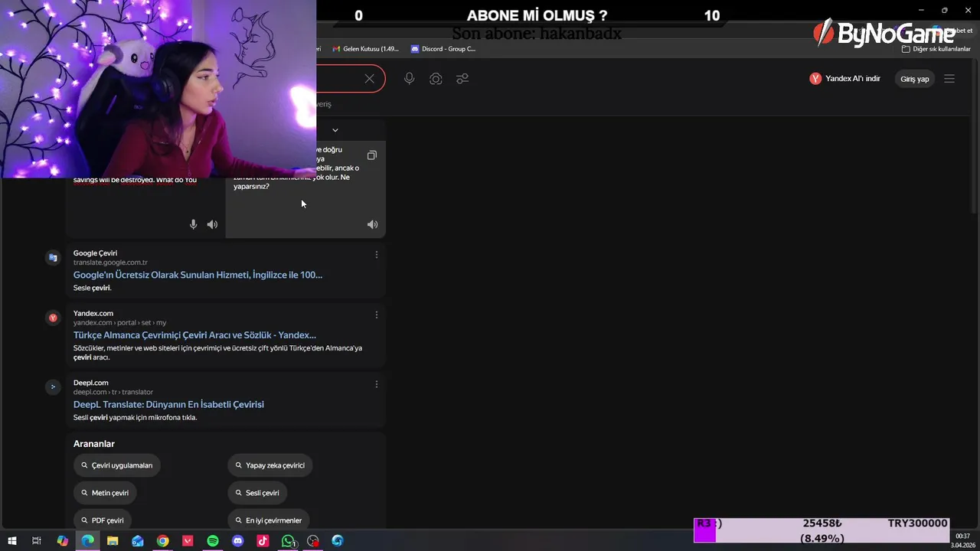Click the webcam overlay of streamer
This screenshot has height=551, width=980.
point(158,89)
